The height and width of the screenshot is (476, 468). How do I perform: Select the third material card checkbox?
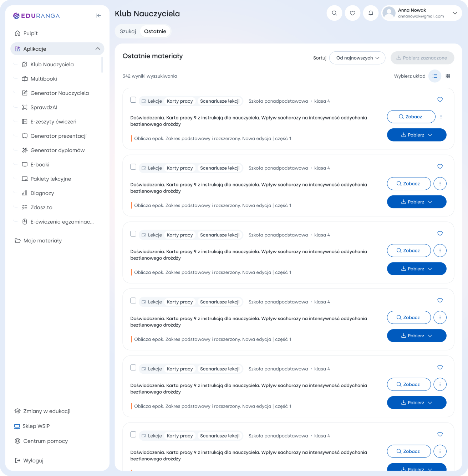(133, 234)
